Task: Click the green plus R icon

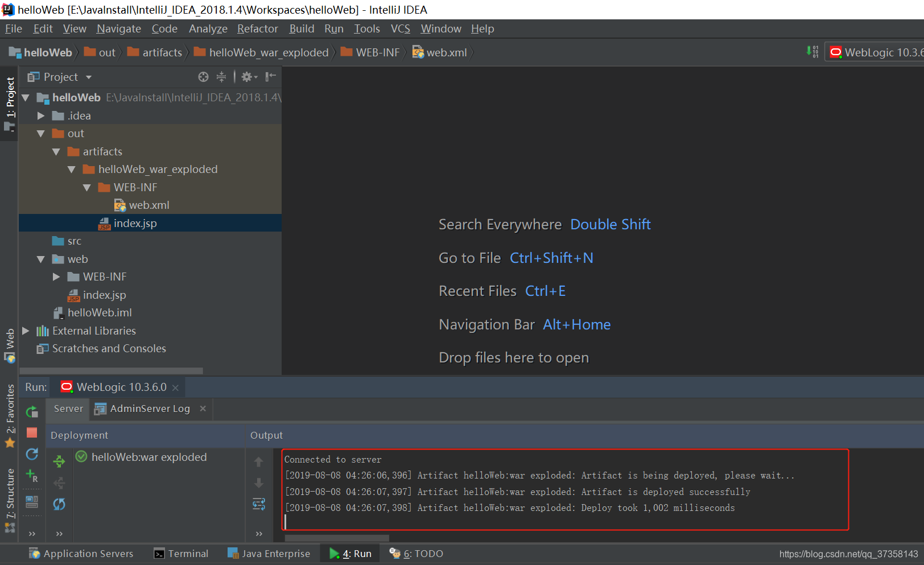Action: pyautogui.click(x=32, y=475)
